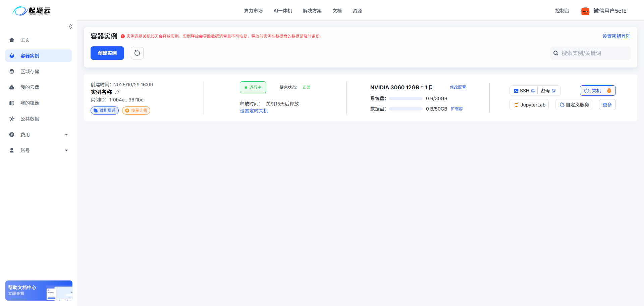
Task: Expand the 费用 sidebar menu arrow
Action: (66, 135)
